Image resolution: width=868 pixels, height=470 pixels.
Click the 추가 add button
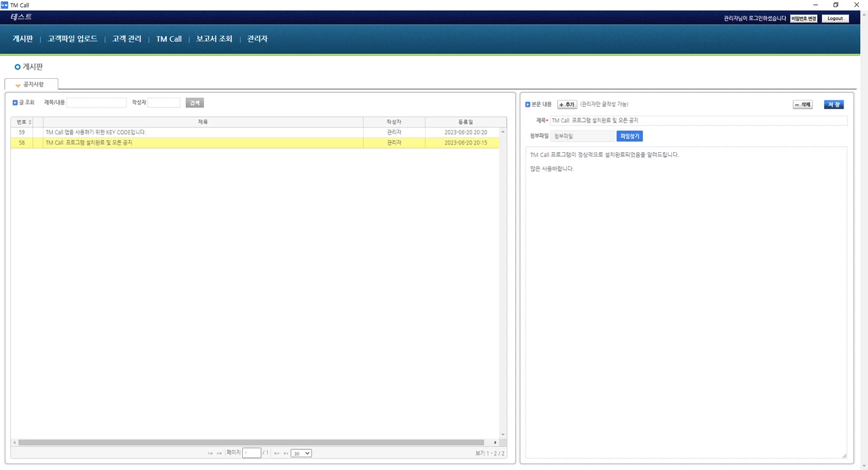(567, 104)
